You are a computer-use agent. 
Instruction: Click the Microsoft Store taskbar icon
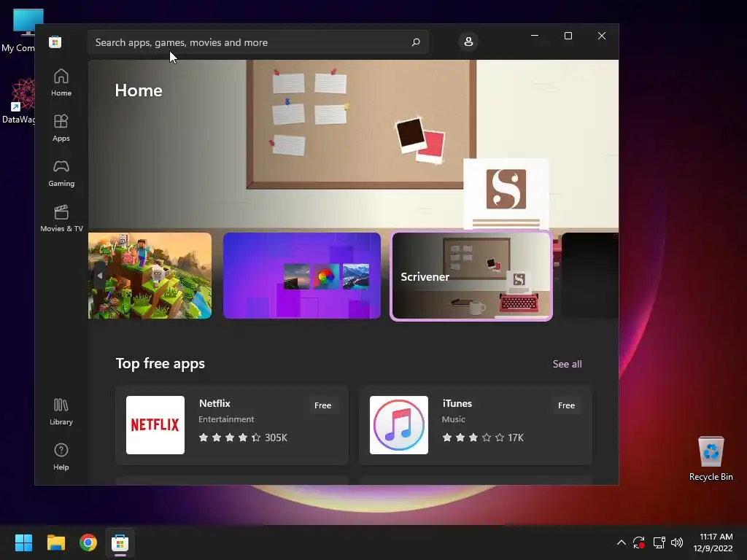tap(120, 542)
